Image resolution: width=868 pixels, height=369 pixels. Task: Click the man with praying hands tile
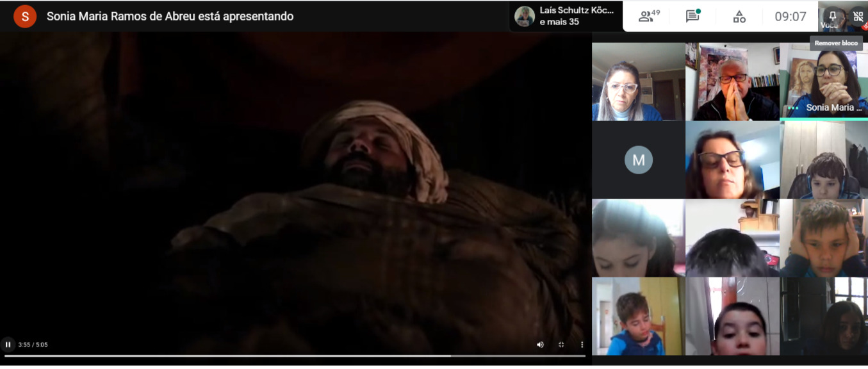[x=733, y=82]
